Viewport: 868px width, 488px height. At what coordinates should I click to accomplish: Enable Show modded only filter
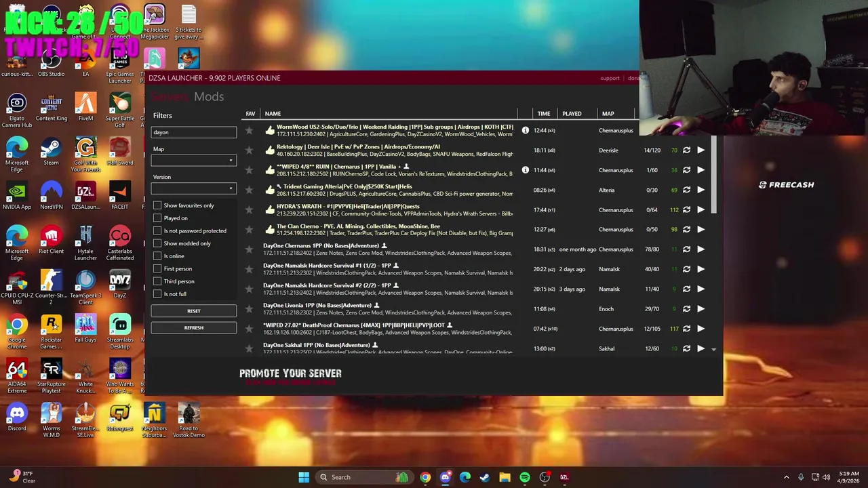click(x=157, y=243)
